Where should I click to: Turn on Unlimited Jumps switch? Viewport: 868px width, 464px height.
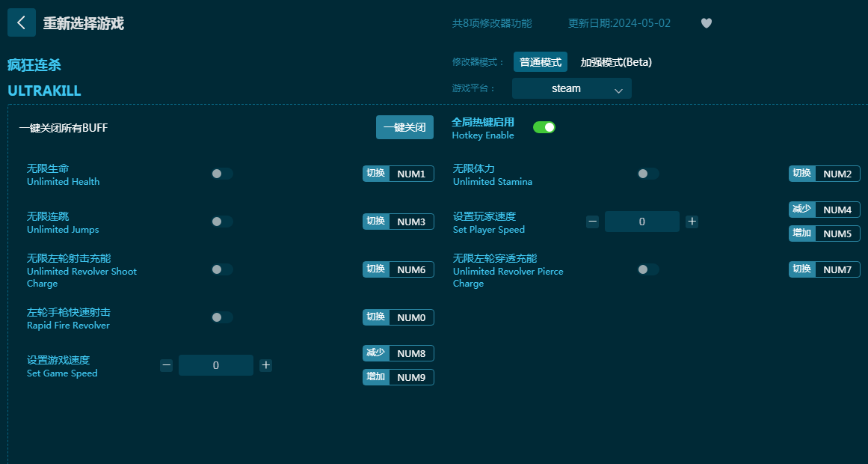222,222
